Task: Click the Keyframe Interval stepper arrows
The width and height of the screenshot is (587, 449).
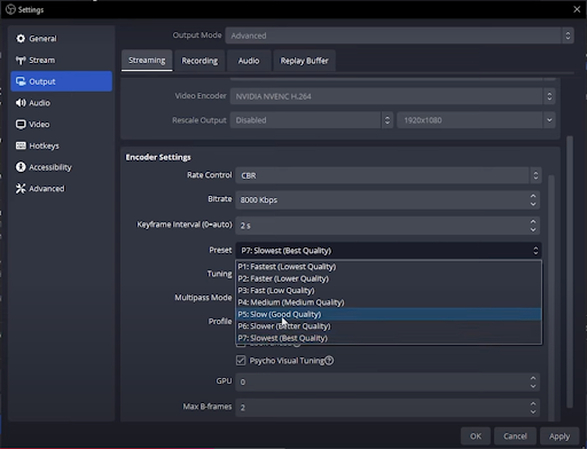Action: (533, 225)
